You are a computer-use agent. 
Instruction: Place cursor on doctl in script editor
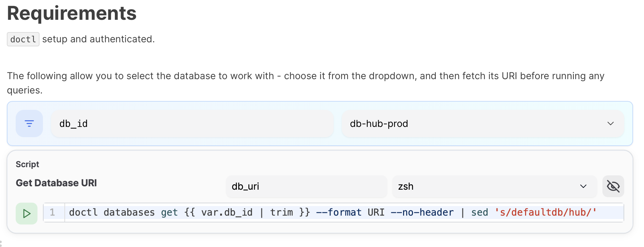coord(83,213)
